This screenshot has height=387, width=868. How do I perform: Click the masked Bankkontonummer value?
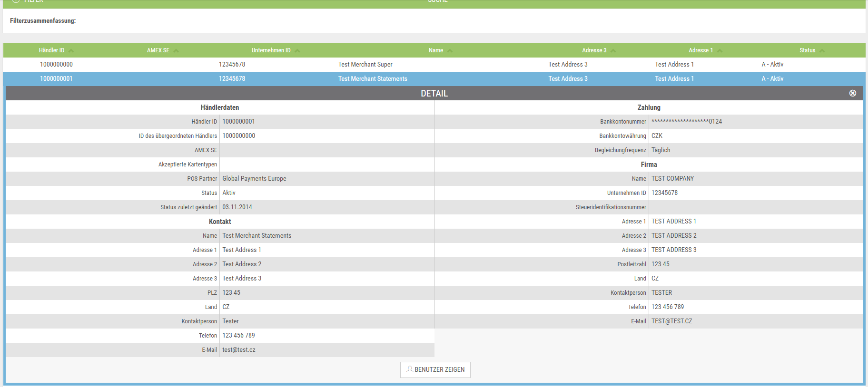pos(686,122)
